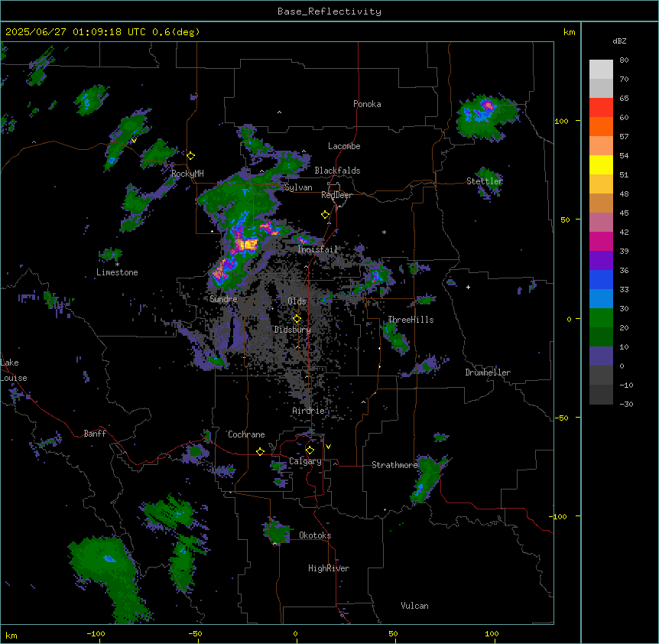Click the Limestone label

pyautogui.click(x=117, y=272)
